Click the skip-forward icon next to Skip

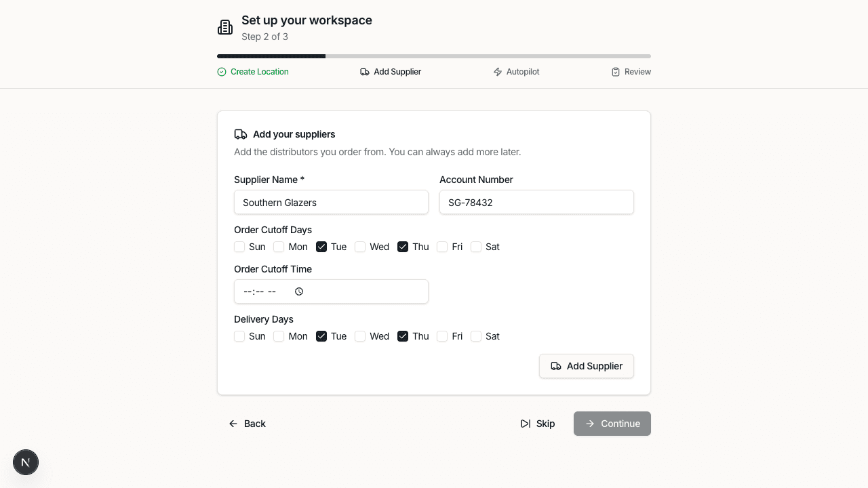[525, 423]
